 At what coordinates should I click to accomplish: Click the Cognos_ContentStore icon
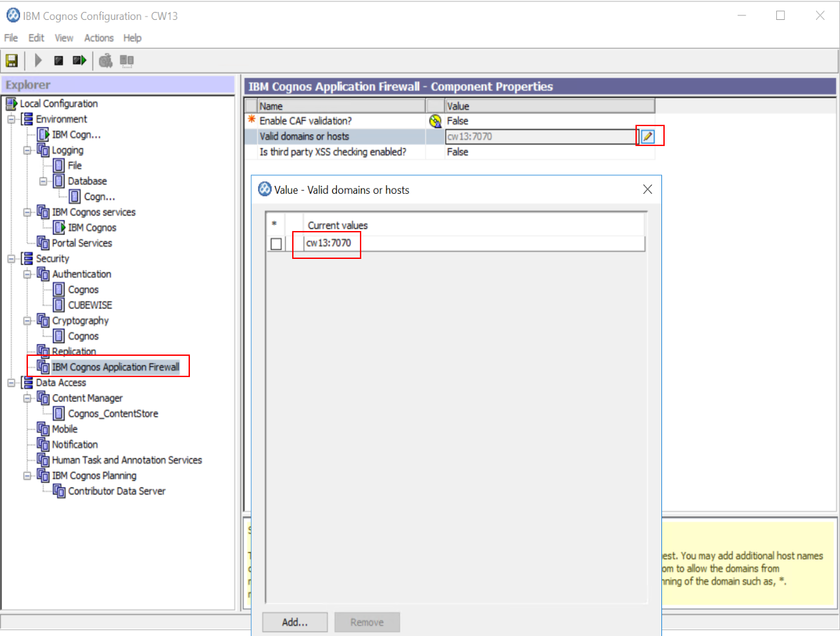pos(59,414)
